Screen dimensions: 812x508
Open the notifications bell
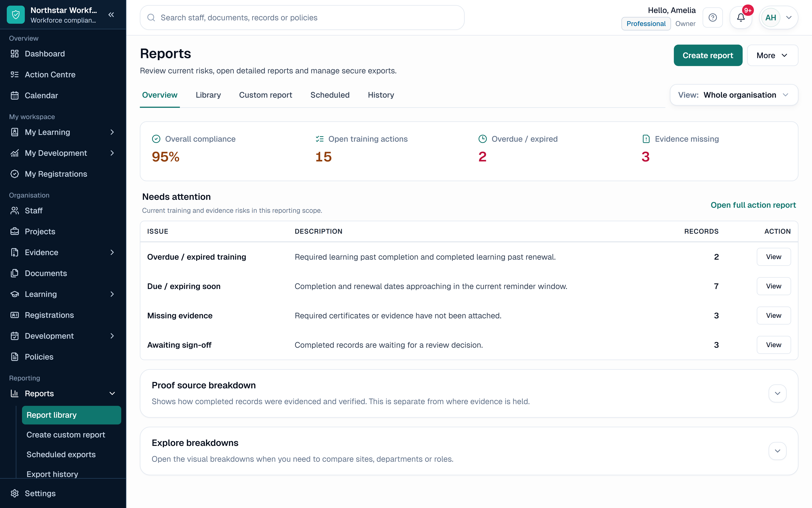(x=741, y=17)
